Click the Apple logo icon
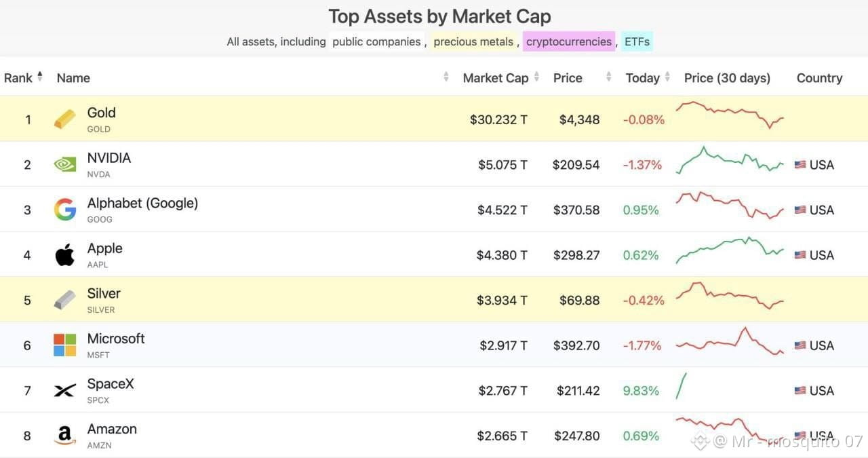Screen dimensions: 868x458 [65, 255]
